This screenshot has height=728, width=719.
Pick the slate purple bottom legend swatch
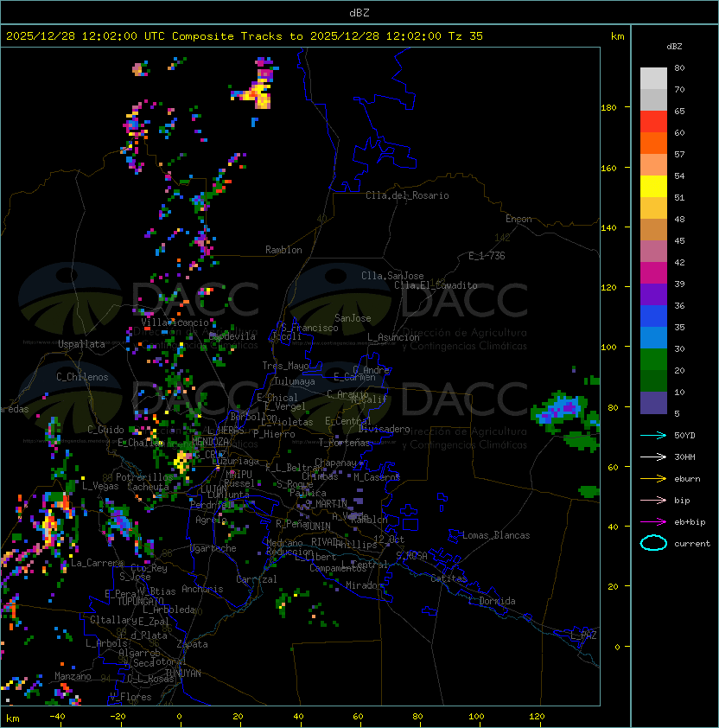(653, 403)
